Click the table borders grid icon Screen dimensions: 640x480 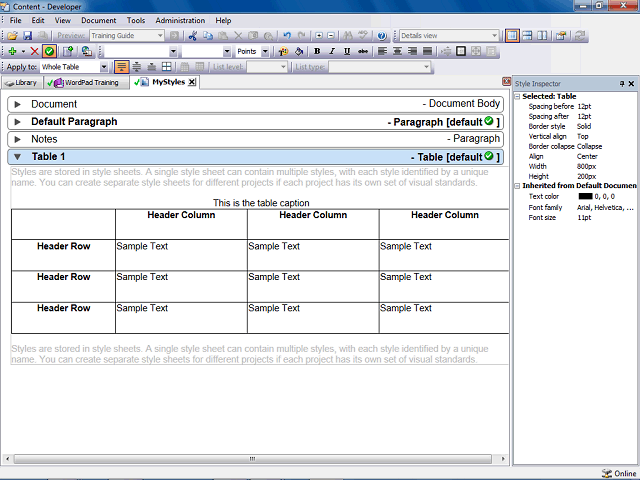167,67
